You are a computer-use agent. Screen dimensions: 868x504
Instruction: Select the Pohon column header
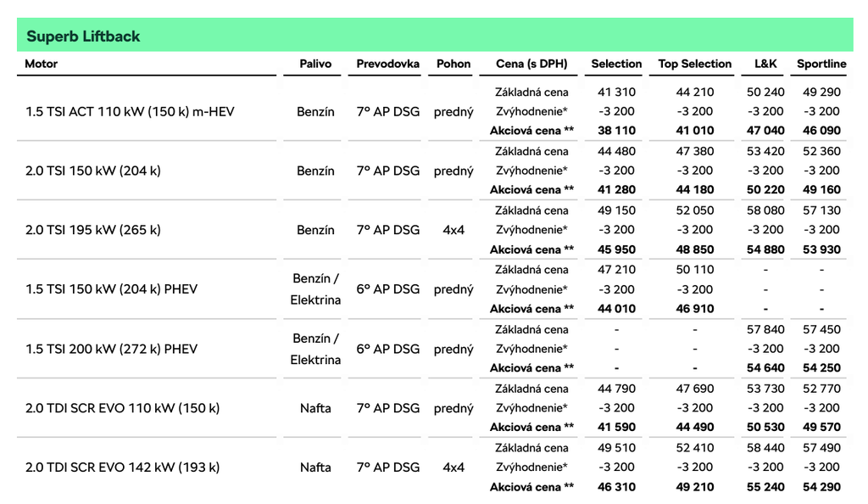(x=453, y=64)
